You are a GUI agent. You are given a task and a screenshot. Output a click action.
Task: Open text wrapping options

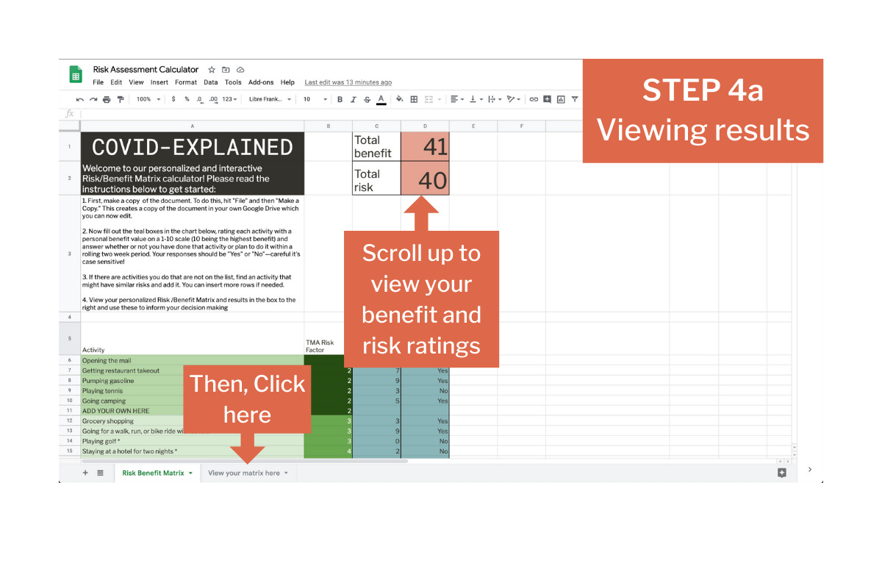coord(495,99)
